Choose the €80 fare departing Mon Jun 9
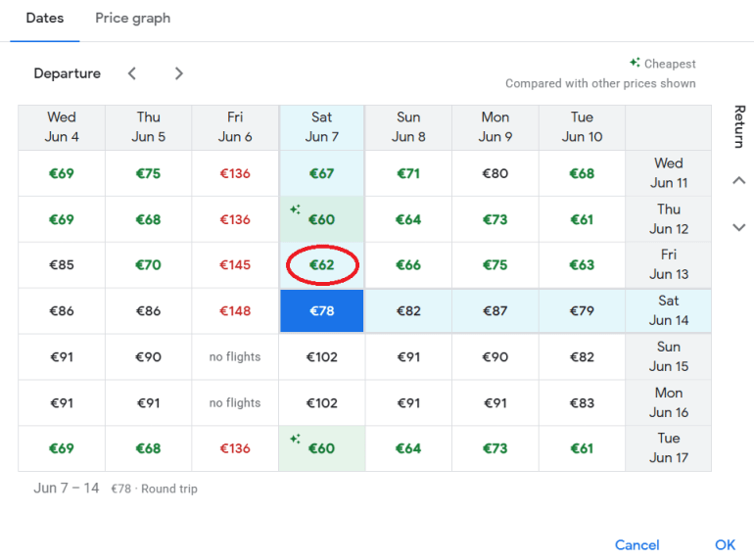The image size is (754, 560). tap(495, 174)
